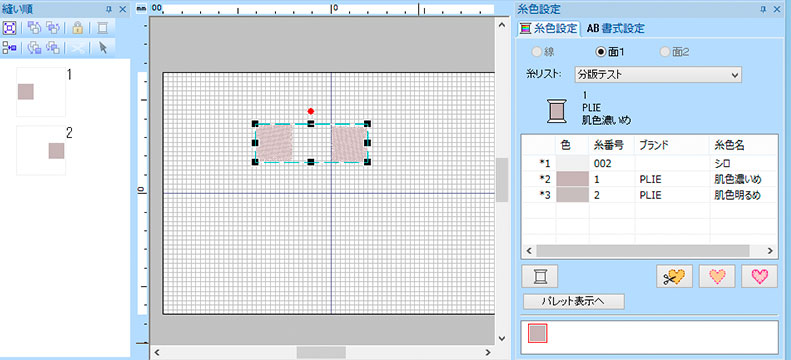This screenshot has height=360, width=791.
Task: Pin the 糸色設定 panel
Action: click(763, 9)
